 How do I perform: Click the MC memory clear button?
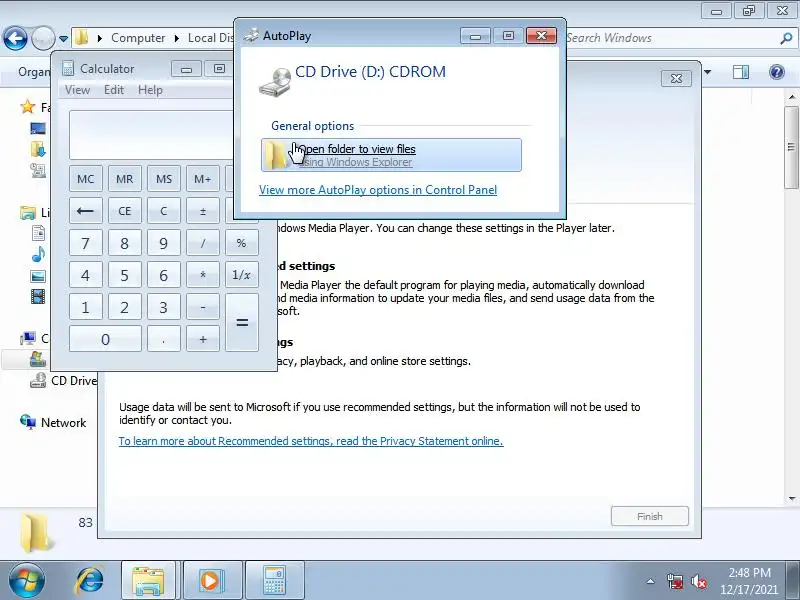point(86,179)
